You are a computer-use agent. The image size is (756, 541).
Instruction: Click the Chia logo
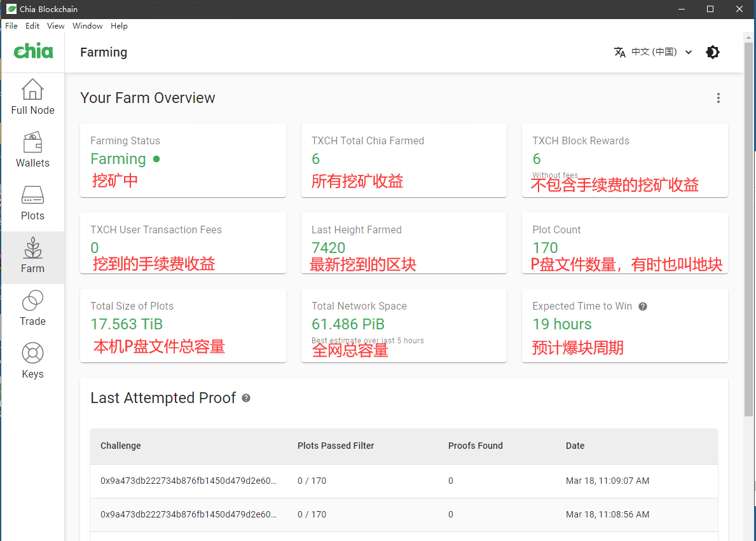[x=32, y=51]
